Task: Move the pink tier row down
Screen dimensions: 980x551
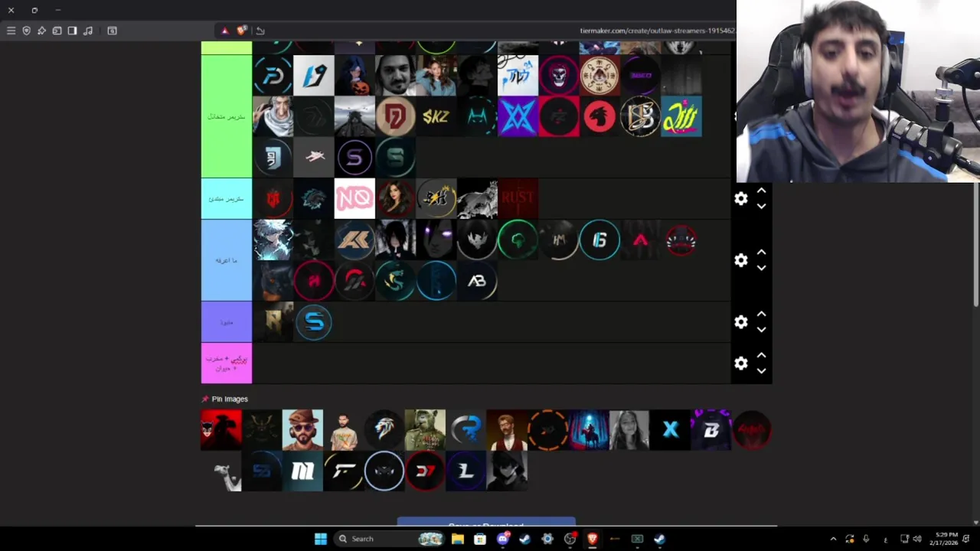Action: 761,371
